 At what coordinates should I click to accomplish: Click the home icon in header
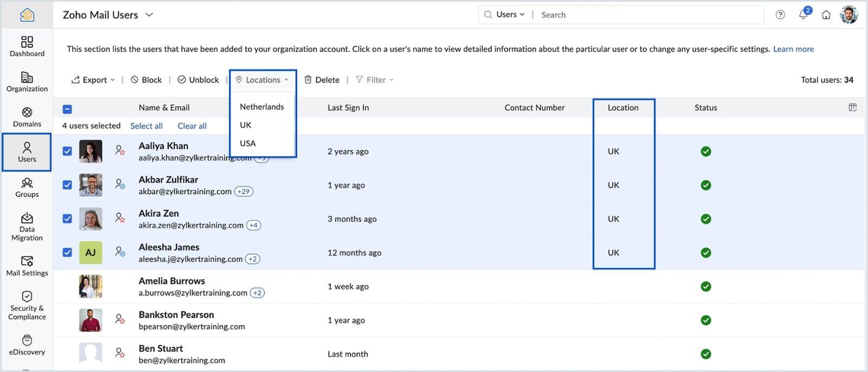coord(826,15)
